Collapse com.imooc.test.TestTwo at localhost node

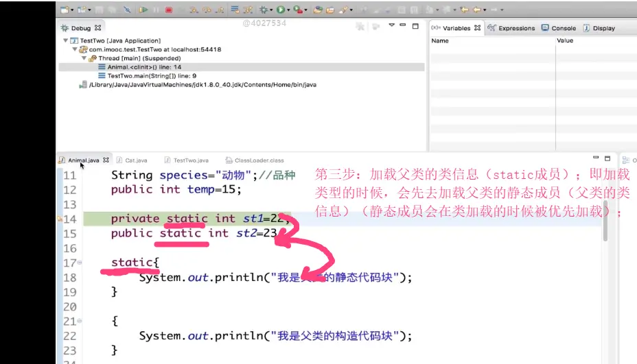click(75, 49)
